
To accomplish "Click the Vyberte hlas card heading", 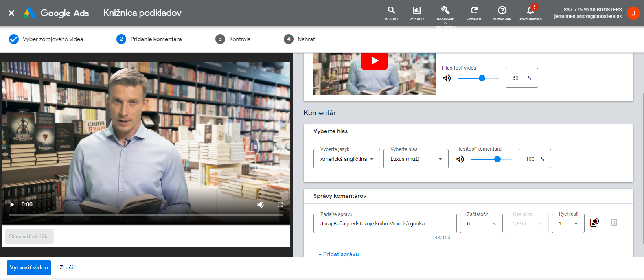I will pyautogui.click(x=331, y=131).
